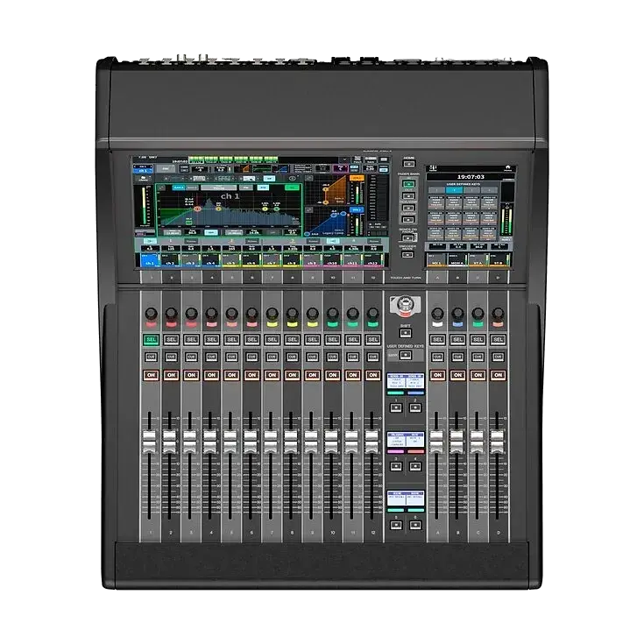Select the highlighted blue User Defined Keys bank tab
644x644 pixels.
454,191
